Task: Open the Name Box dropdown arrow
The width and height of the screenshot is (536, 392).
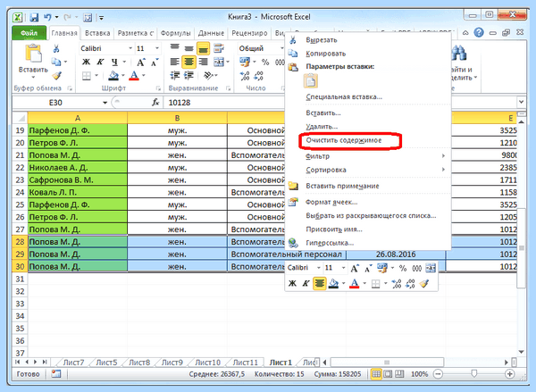Action: click(105, 103)
